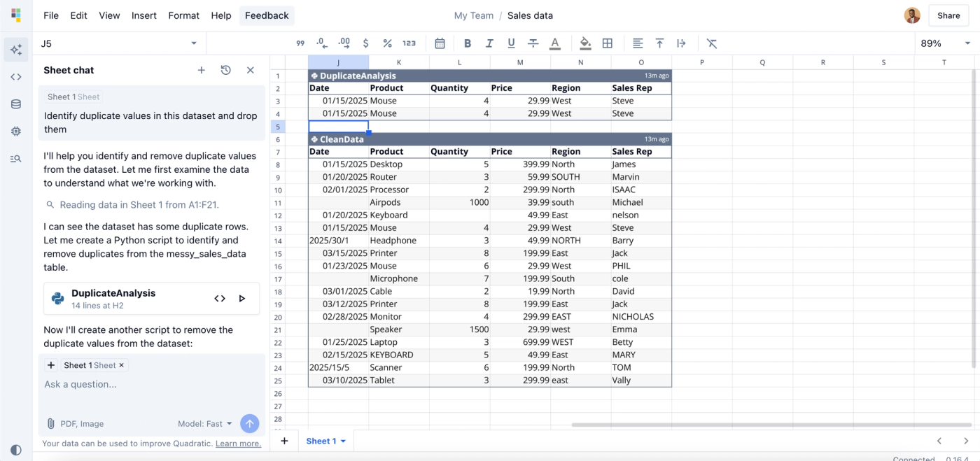This screenshot has height=461, width=980.
Task: Remove Sheet 1 context chip
Action: pyautogui.click(x=121, y=365)
